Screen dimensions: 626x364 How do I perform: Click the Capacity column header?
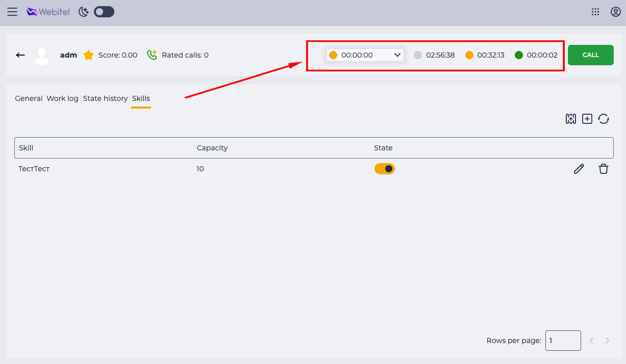point(212,148)
